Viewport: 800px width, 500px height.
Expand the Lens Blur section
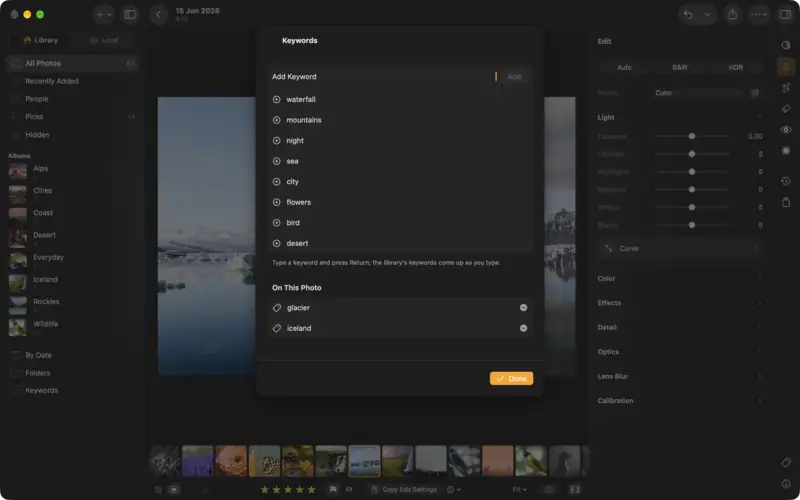(680, 377)
